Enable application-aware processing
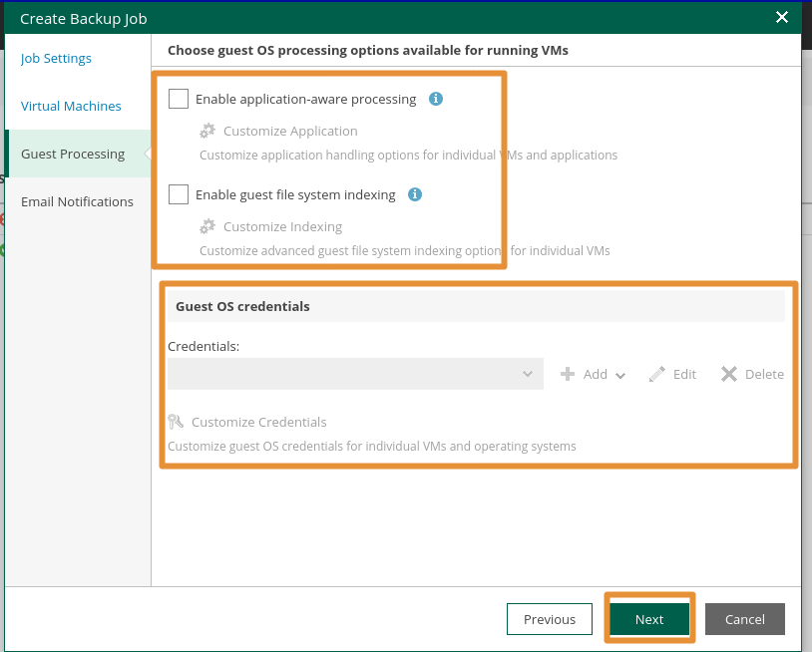 click(179, 99)
